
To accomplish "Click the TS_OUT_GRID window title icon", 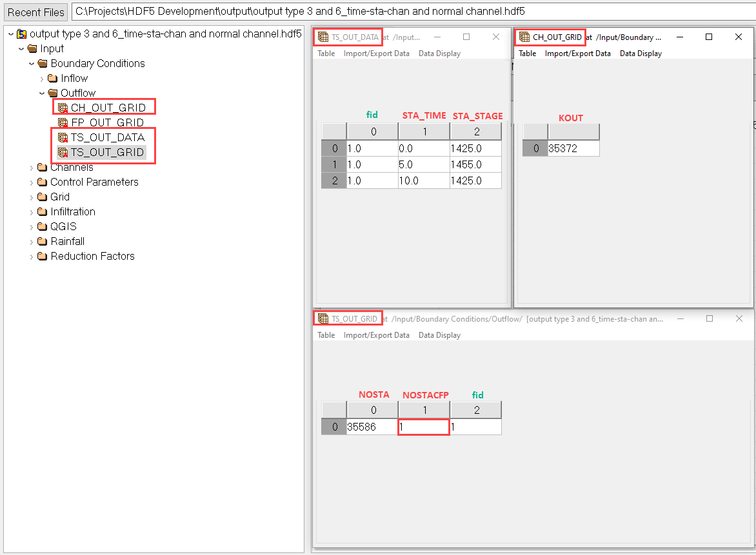I will tap(323, 318).
